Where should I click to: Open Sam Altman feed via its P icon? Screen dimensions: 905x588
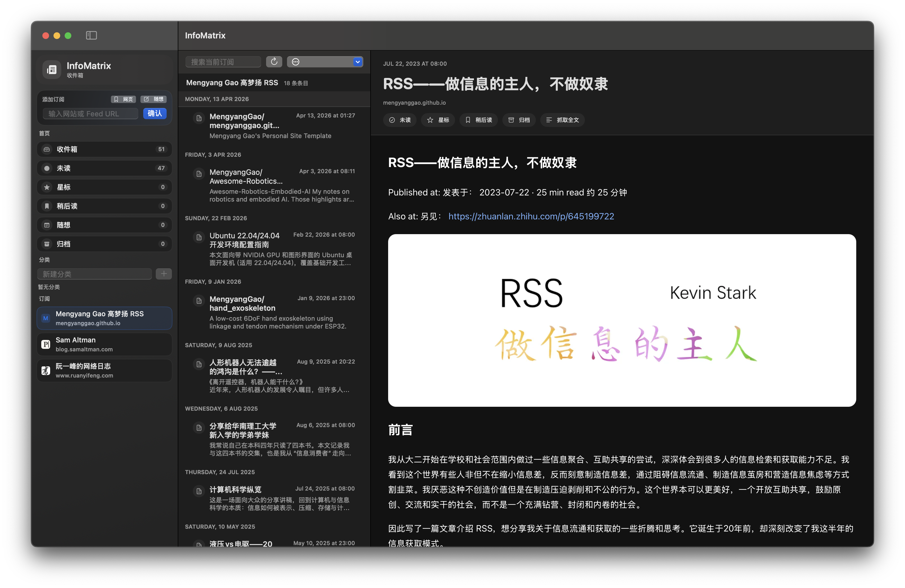click(46, 344)
